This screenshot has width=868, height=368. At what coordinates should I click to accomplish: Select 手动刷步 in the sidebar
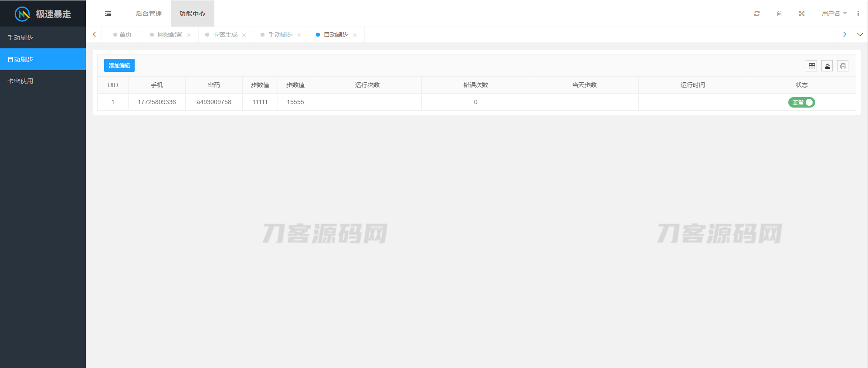point(20,37)
